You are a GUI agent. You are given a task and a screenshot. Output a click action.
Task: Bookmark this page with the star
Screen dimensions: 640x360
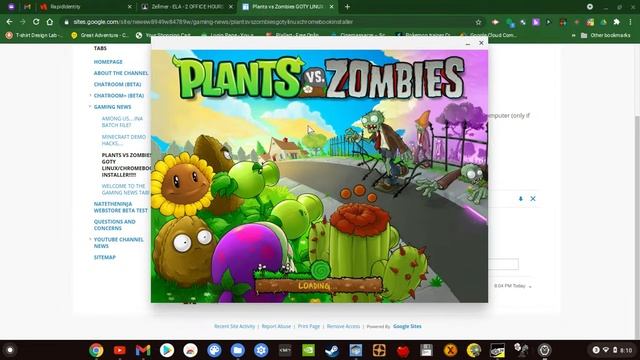pos(478,22)
